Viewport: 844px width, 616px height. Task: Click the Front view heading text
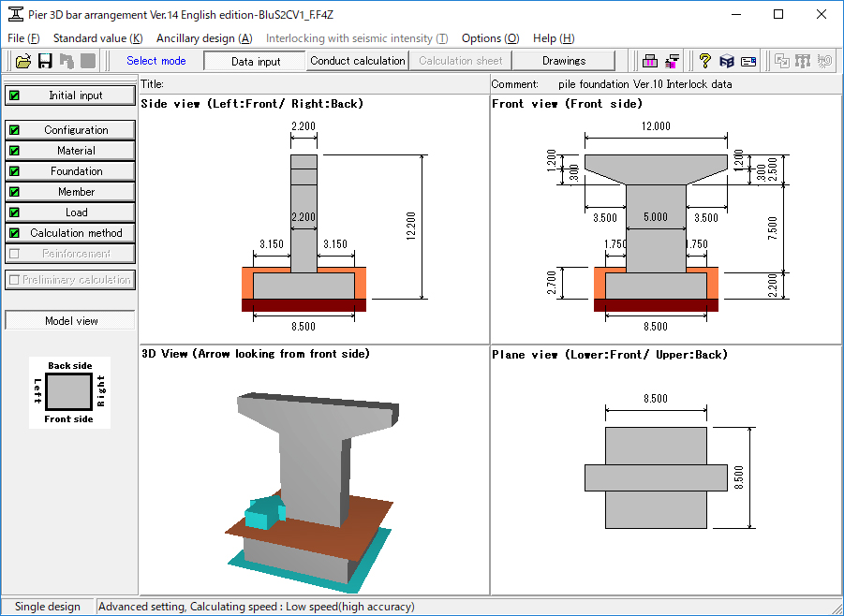[x=567, y=103]
